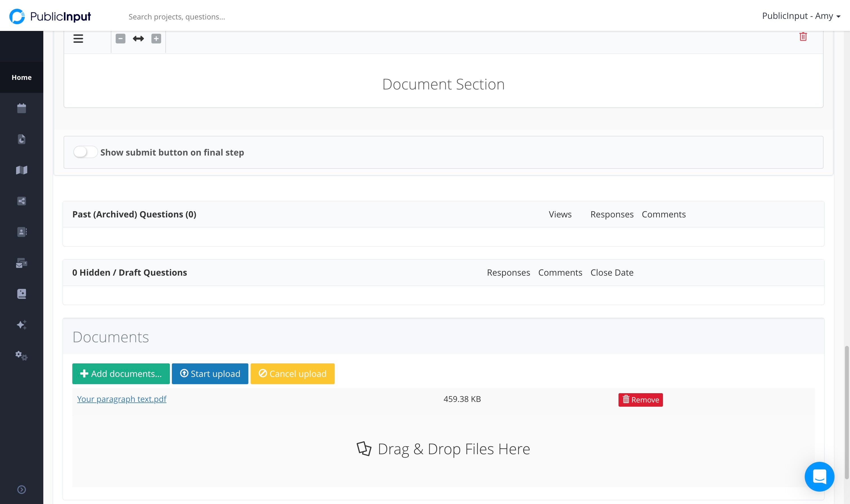Open the email envelope icon in sidebar

21,263
